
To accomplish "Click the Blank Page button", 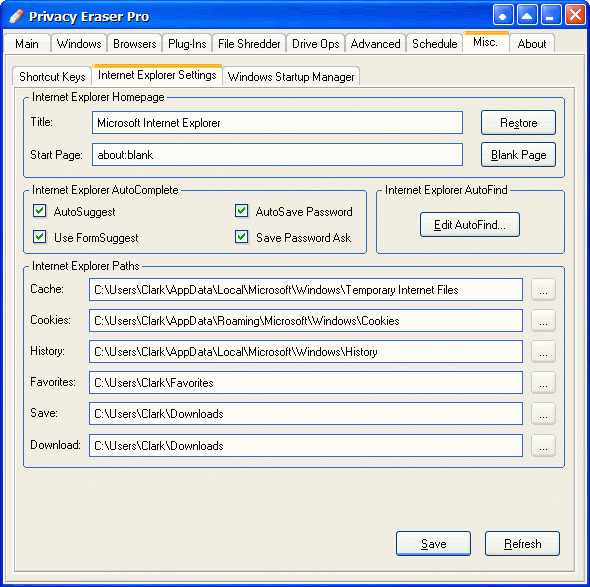I will click(518, 155).
